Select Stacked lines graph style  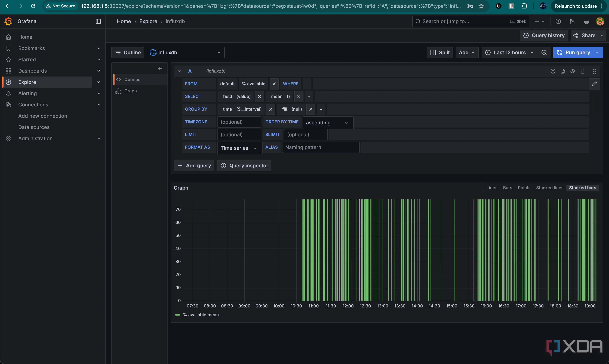click(x=549, y=188)
